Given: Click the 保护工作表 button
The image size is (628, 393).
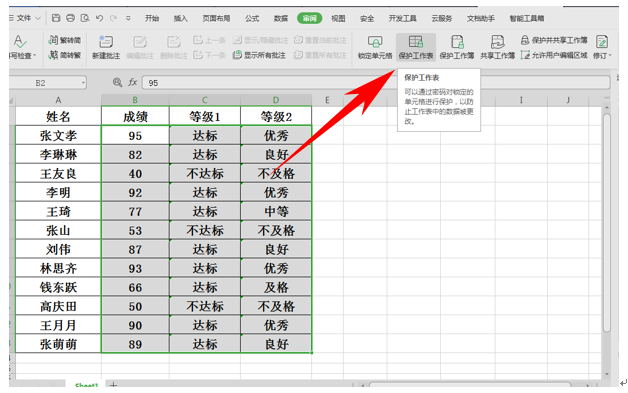Looking at the screenshot, I should coord(416,47).
